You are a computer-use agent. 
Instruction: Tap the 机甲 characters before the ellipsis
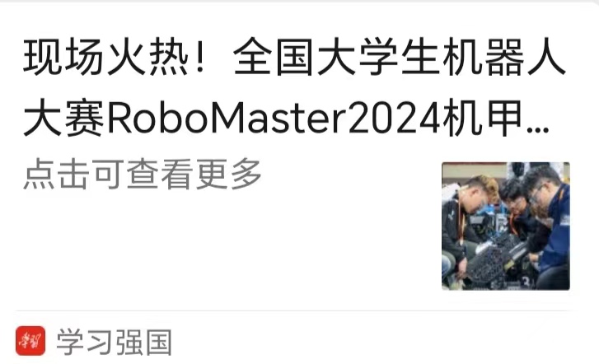click(484, 118)
